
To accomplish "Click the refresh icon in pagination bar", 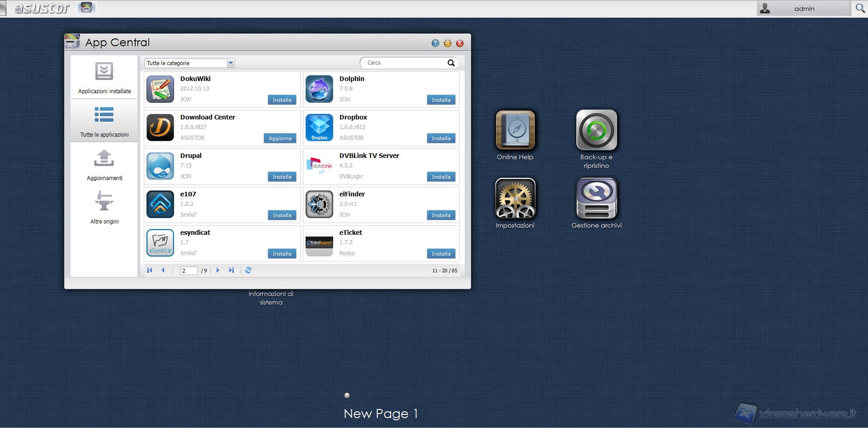I will pos(248,270).
